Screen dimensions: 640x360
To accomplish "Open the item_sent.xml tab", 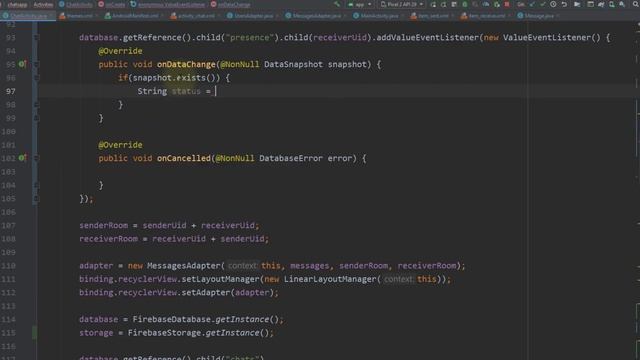I will point(432,16).
